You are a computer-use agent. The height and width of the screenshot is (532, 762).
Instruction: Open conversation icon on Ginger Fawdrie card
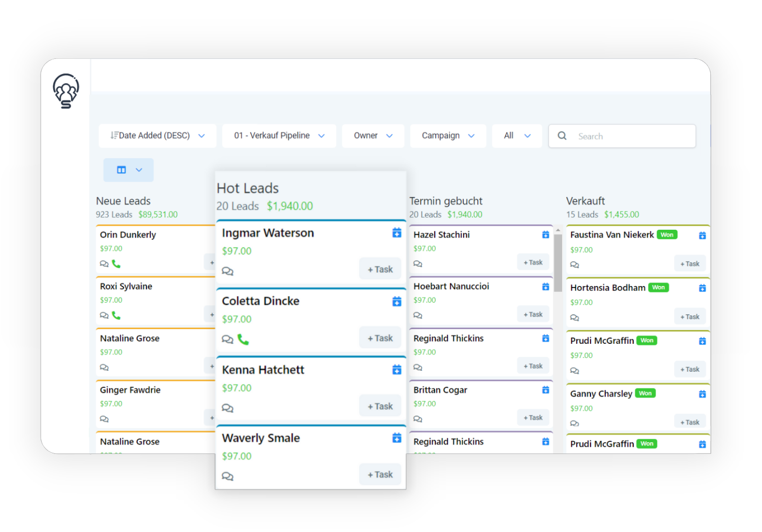pyautogui.click(x=104, y=419)
